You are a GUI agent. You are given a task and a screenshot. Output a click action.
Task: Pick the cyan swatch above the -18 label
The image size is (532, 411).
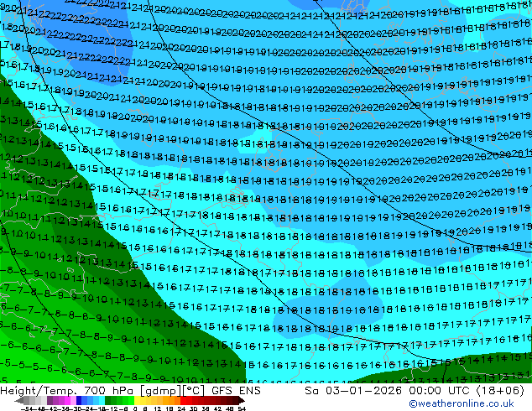[x=102, y=401]
